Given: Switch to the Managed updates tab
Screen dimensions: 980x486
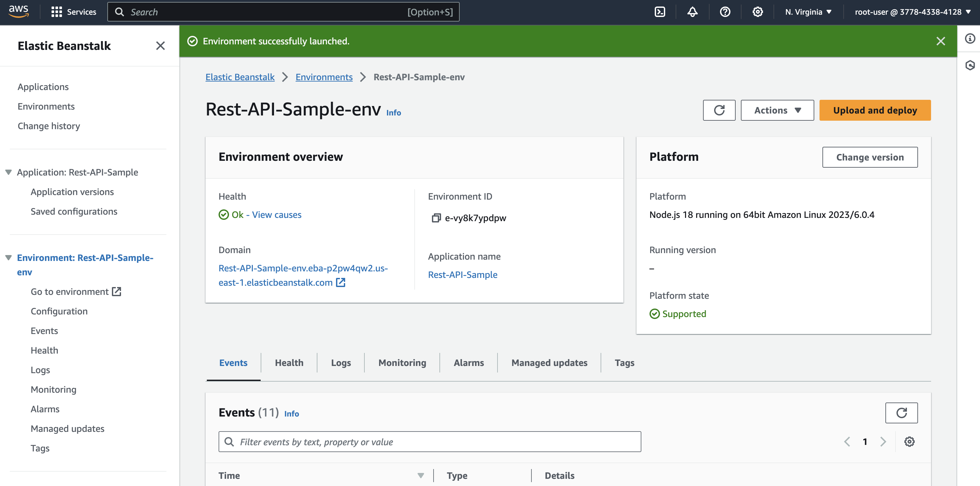Looking at the screenshot, I should click(x=549, y=363).
